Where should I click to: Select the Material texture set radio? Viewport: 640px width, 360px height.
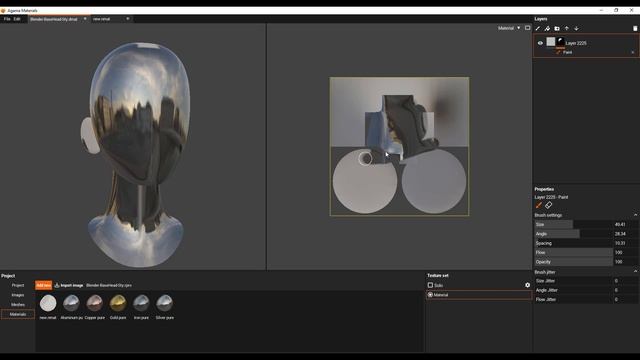click(x=430, y=295)
